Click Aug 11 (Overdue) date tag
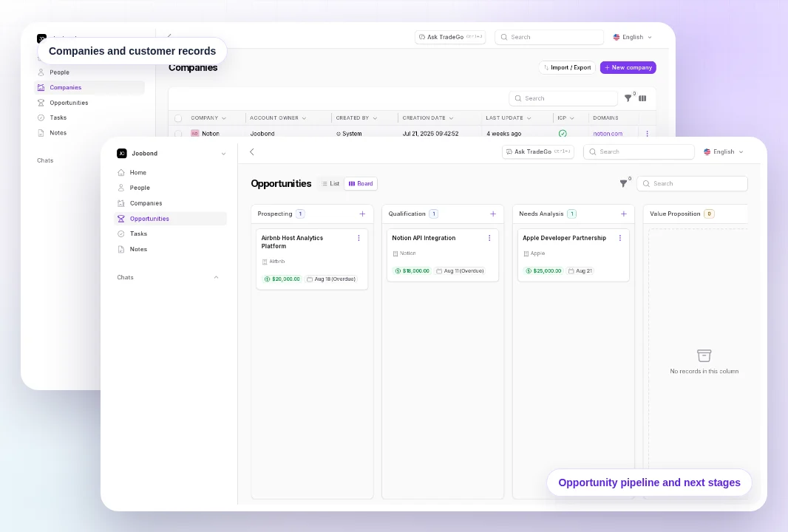Viewport: 788px width, 532px height. pyautogui.click(x=460, y=271)
